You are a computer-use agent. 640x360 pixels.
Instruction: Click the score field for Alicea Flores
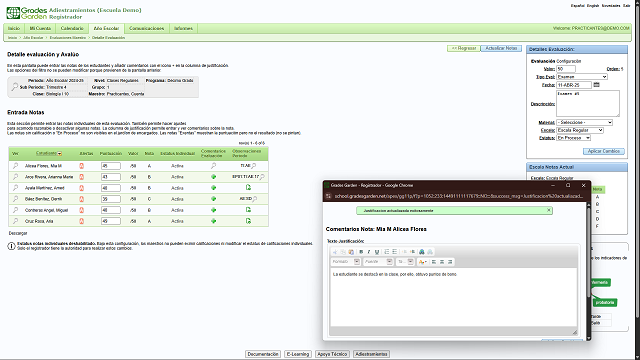tap(111, 166)
